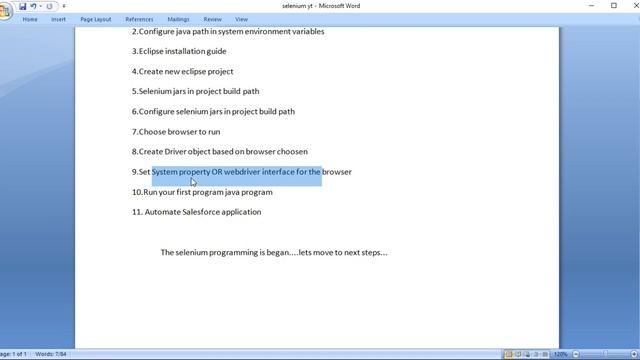The height and width of the screenshot is (360, 640).
Task: Select Print Layout view in status bar
Action: pyautogui.click(x=509, y=354)
